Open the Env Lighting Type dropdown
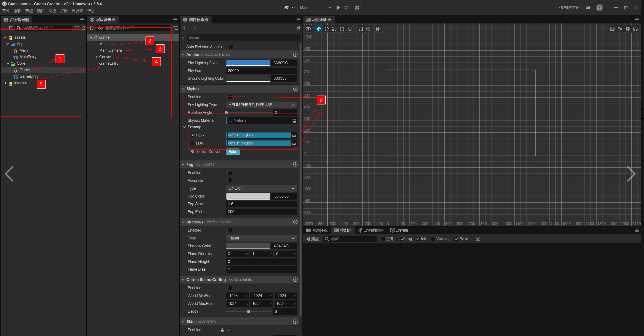This screenshot has height=336, width=644. (261, 105)
